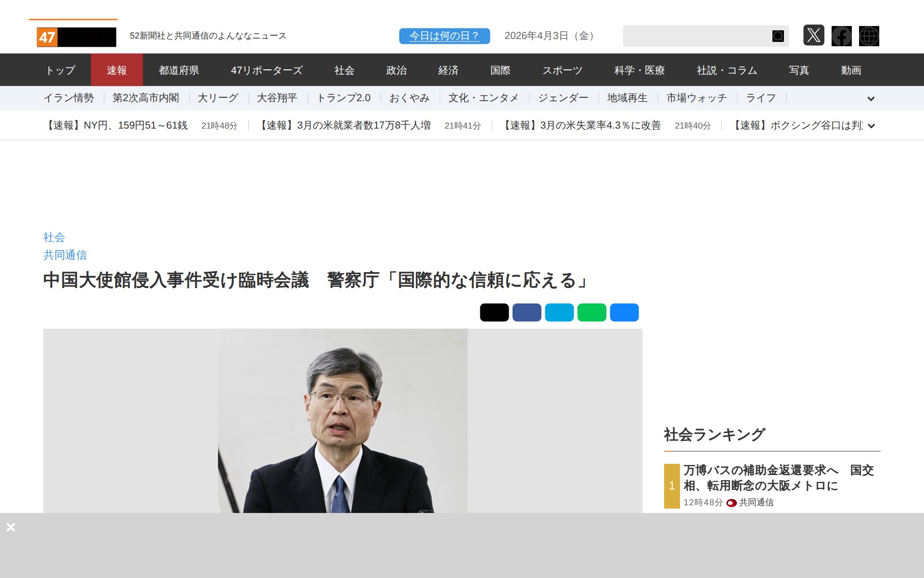This screenshot has height=578, width=924.
Task: Select the 速報 navigation tab
Action: pyautogui.click(x=116, y=70)
